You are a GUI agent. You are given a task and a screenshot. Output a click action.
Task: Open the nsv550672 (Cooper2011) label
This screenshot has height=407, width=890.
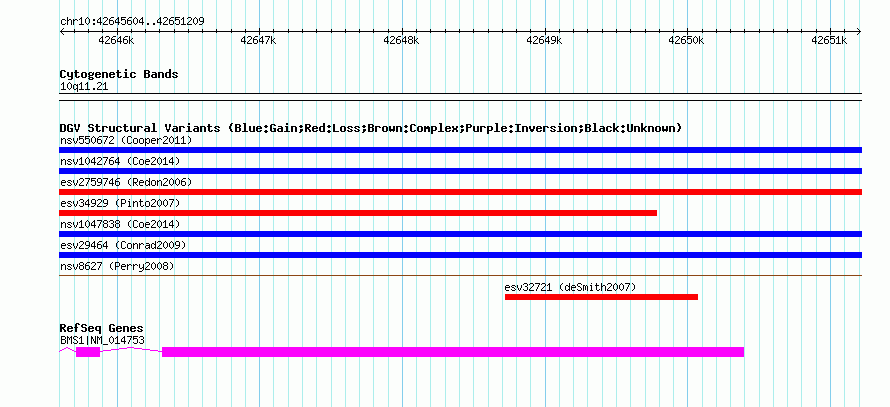tap(126, 140)
